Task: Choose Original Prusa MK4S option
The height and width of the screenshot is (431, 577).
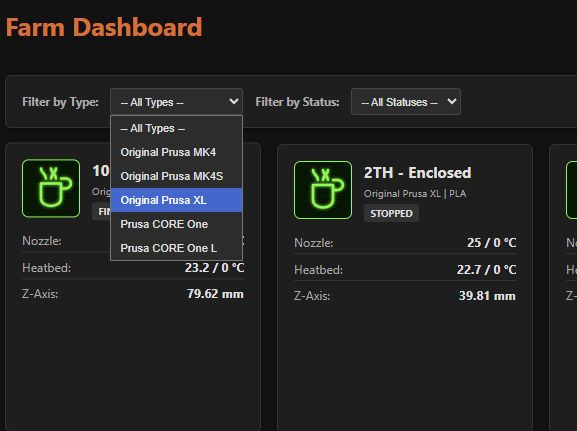Action: pos(176,176)
